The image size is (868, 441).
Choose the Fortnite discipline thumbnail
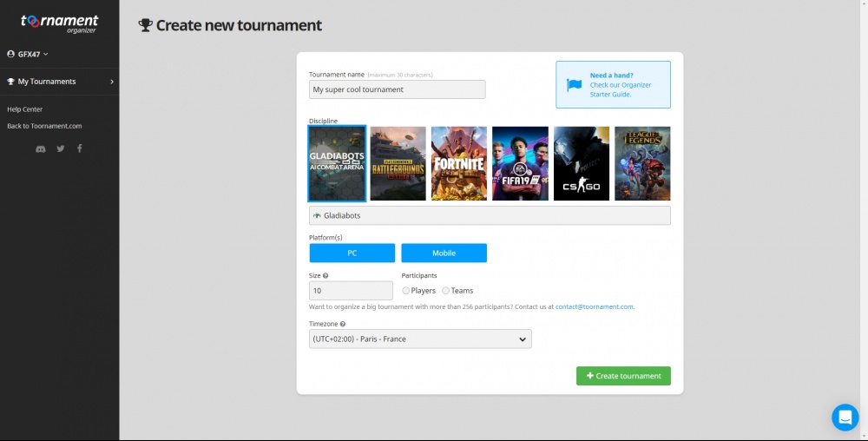click(459, 163)
